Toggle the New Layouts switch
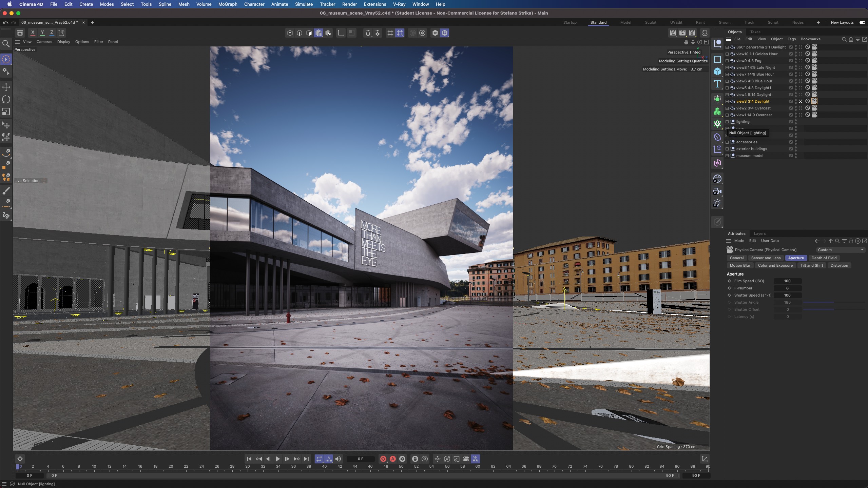Viewport: 868px width, 488px height. [x=862, y=22]
